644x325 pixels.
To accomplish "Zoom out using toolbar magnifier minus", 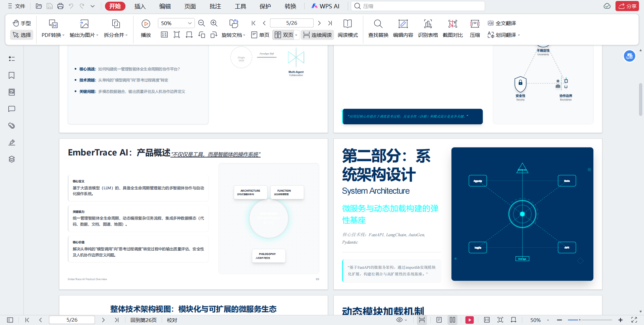I will 202,23.
